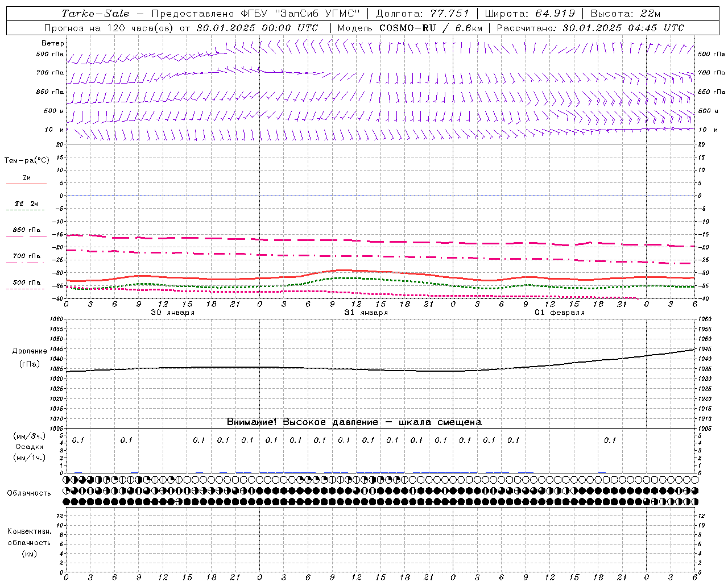Click the "Облачность" cloud cover row label
Viewport: 728px width, 582px height.
click(x=29, y=493)
